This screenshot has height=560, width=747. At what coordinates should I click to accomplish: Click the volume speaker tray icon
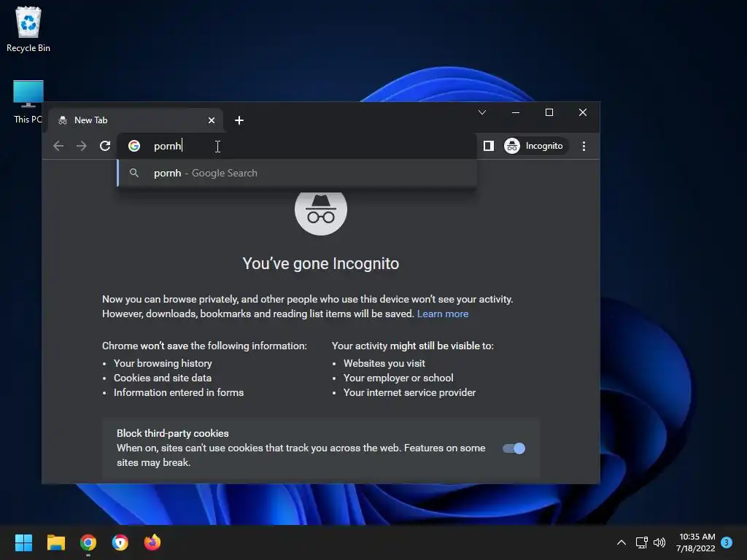[x=659, y=542]
